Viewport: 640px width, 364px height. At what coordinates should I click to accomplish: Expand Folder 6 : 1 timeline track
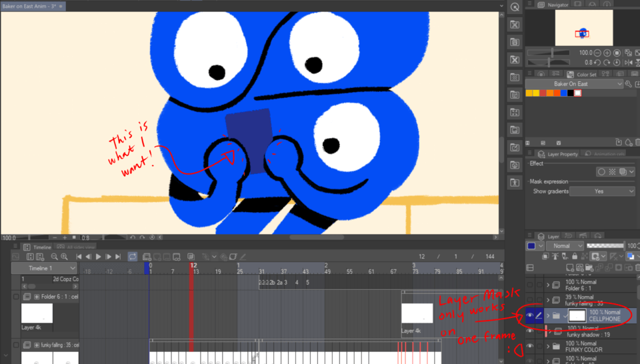pos(37,297)
